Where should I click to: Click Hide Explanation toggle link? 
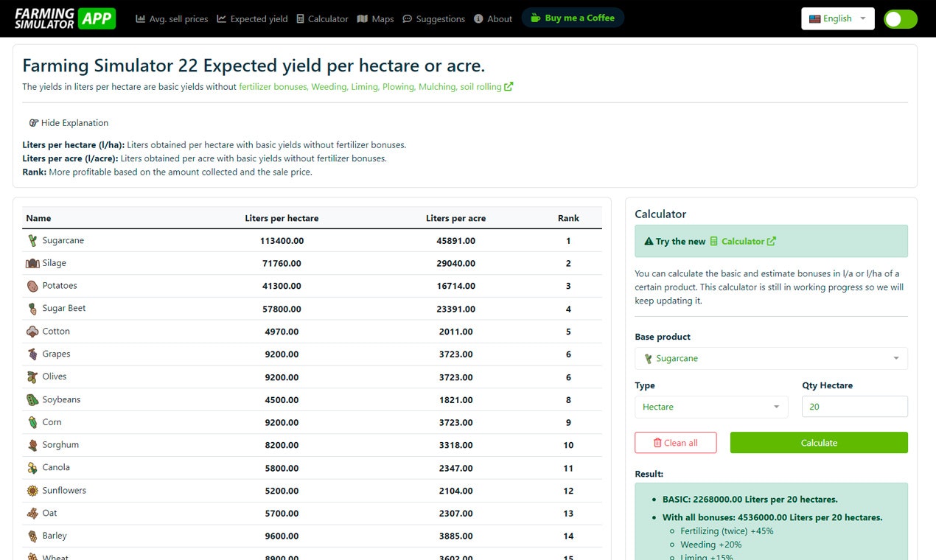click(69, 123)
